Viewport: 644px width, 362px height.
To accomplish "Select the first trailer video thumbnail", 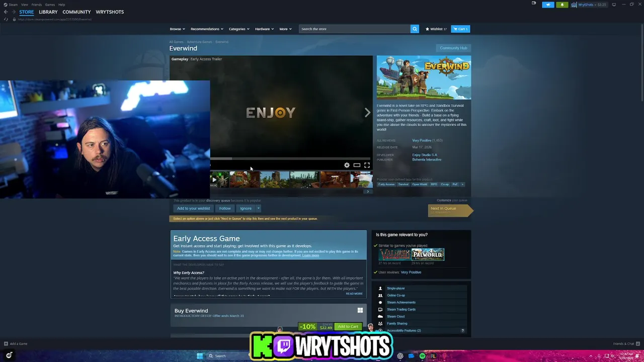I will (219, 179).
